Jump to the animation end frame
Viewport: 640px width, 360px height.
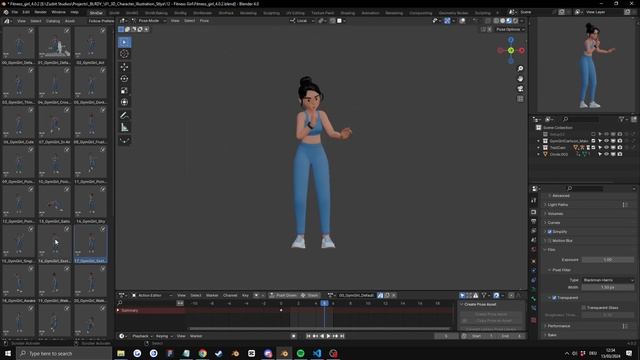point(342,336)
